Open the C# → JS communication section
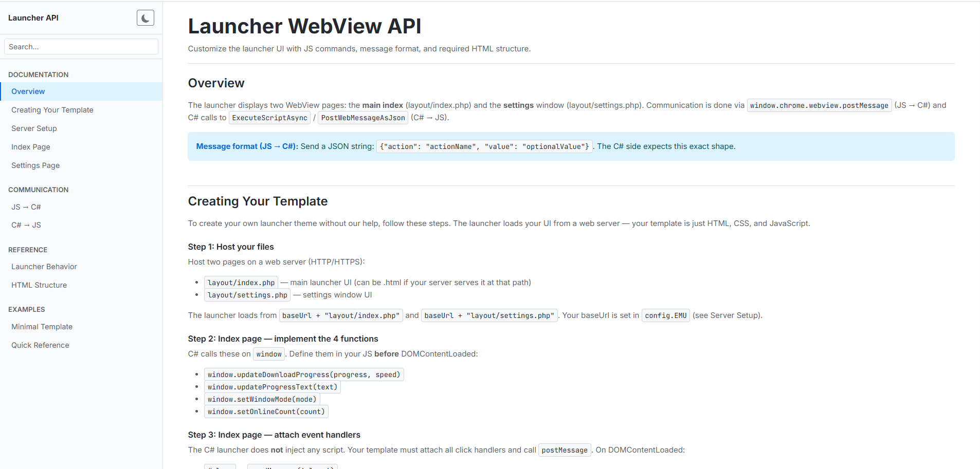This screenshot has width=980, height=469. pos(26,225)
